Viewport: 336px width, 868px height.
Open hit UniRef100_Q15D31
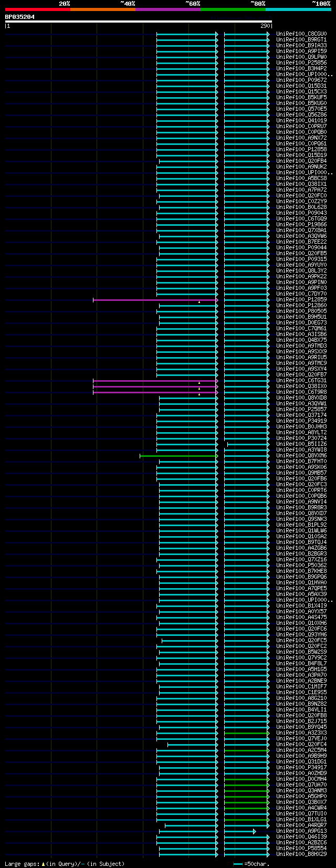click(301, 86)
